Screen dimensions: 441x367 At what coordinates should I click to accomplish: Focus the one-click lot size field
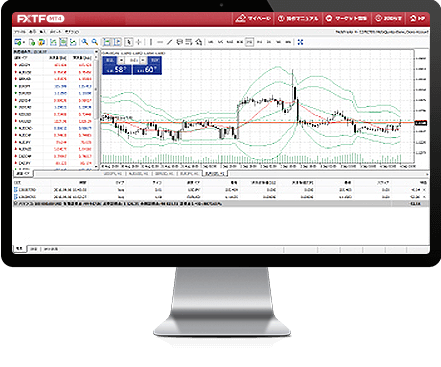(x=133, y=60)
